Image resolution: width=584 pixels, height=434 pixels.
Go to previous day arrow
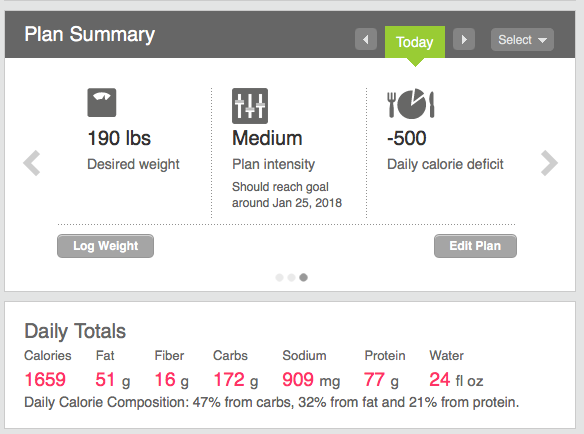coord(366,39)
